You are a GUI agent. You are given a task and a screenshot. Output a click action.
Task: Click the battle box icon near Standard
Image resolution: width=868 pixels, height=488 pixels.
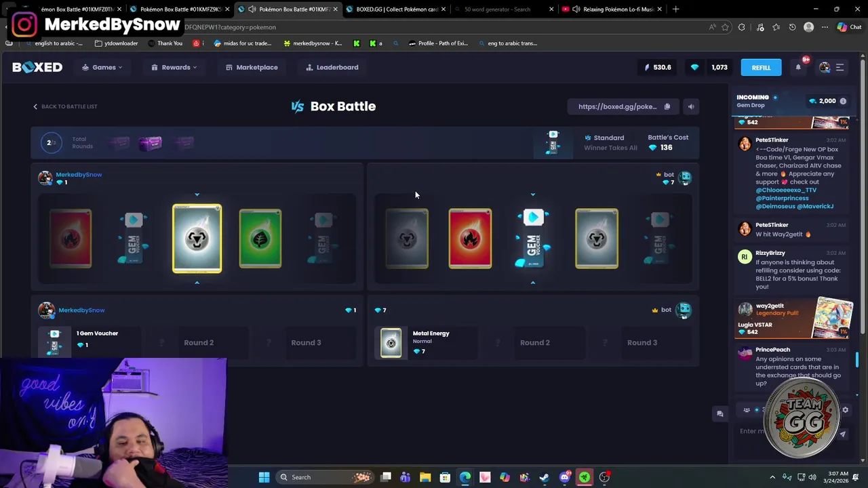click(553, 143)
